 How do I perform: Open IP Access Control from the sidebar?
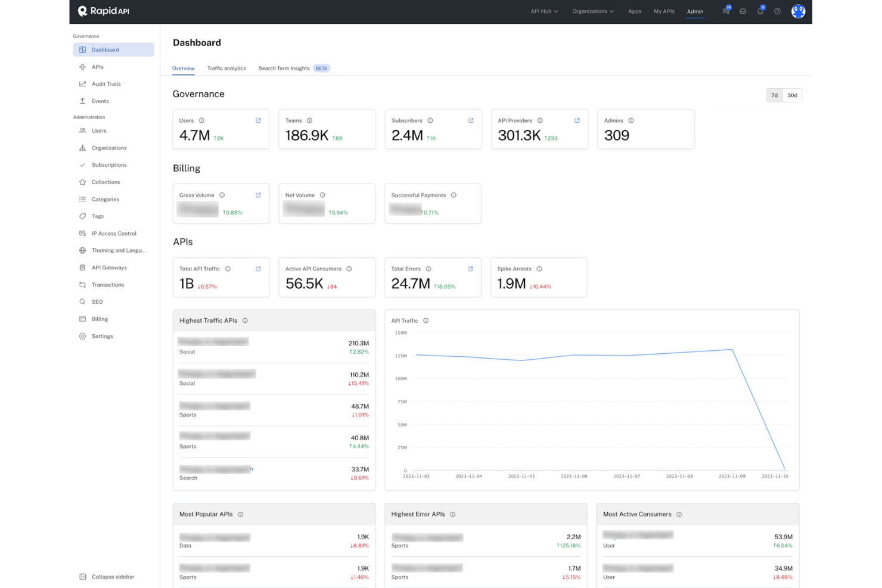114,233
